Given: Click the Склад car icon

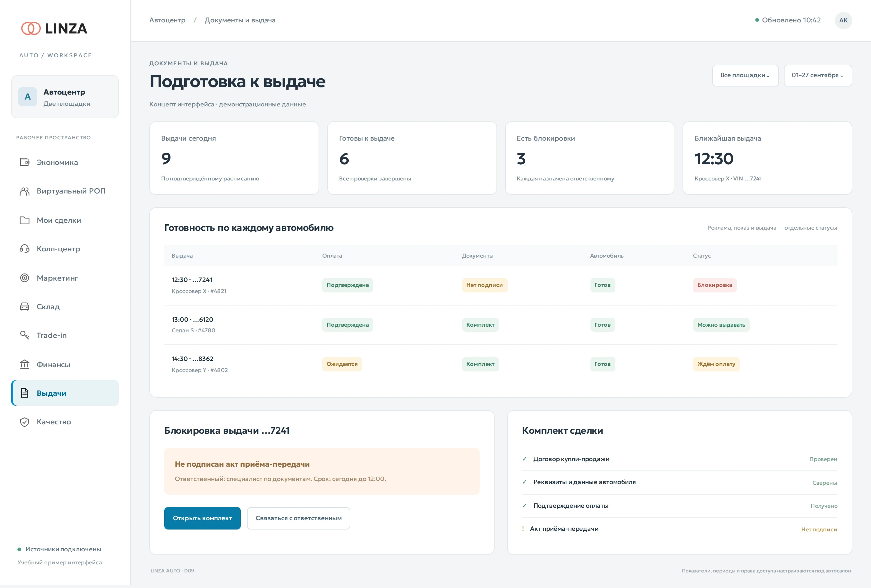Looking at the screenshot, I should (x=24, y=306).
